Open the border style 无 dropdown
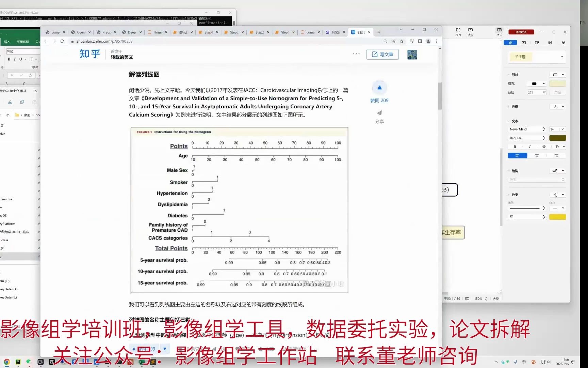 pyautogui.click(x=557, y=107)
